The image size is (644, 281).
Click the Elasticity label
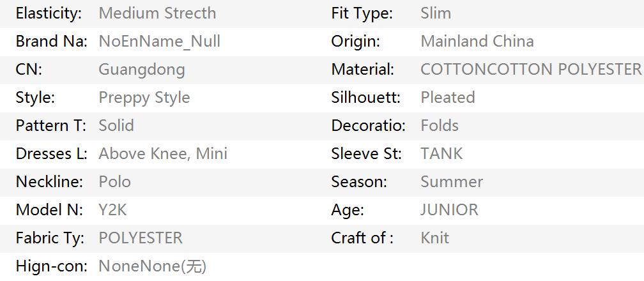49,13
